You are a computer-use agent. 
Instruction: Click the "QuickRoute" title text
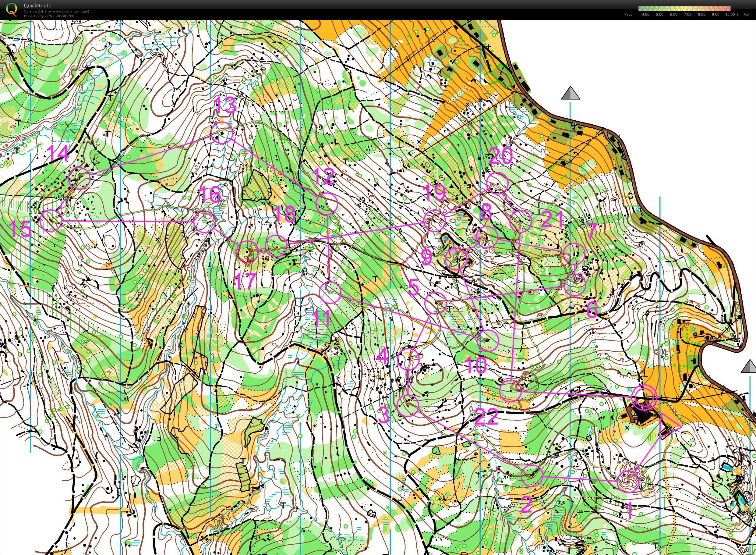click(x=37, y=6)
